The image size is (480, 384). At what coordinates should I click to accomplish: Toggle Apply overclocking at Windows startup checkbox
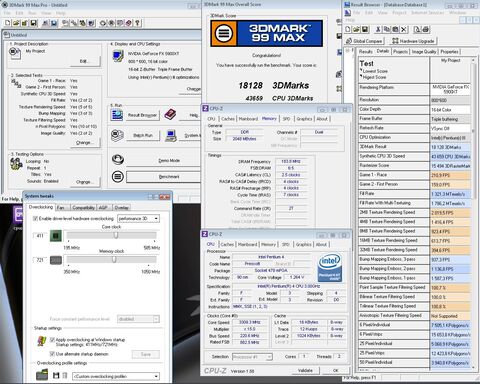click(x=52, y=340)
